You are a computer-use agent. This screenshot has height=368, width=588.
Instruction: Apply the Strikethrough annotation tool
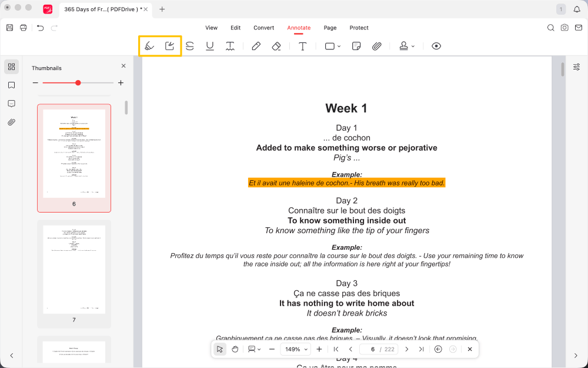pos(189,46)
